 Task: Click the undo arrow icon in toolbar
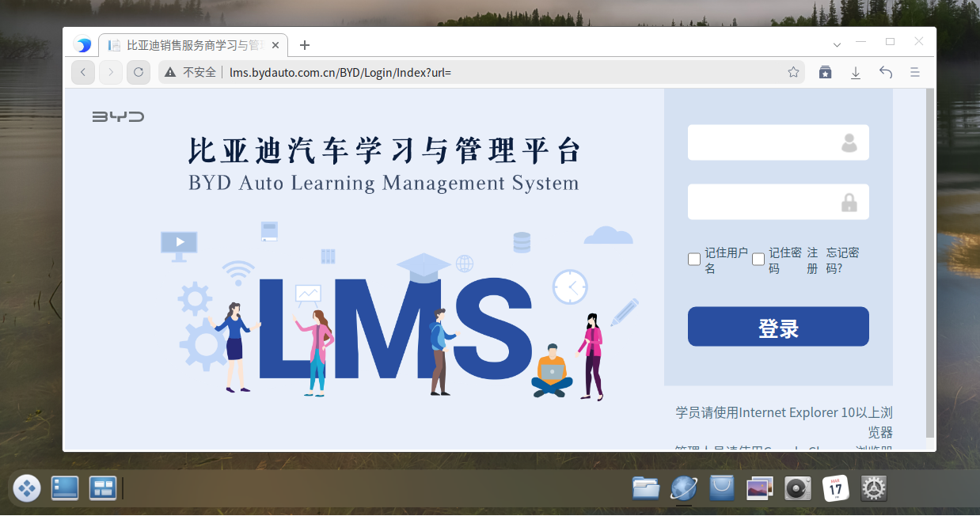point(886,72)
